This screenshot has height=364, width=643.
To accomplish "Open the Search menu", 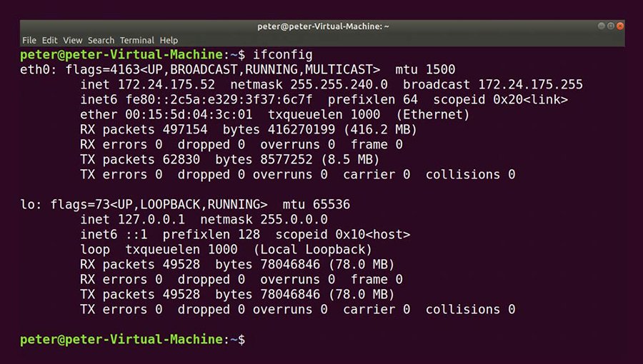I will (101, 41).
